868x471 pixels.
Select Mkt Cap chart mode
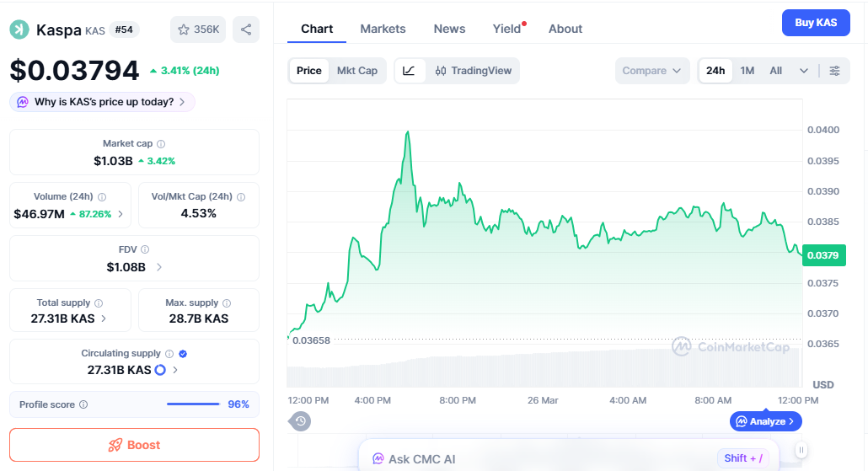coord(357,71)
